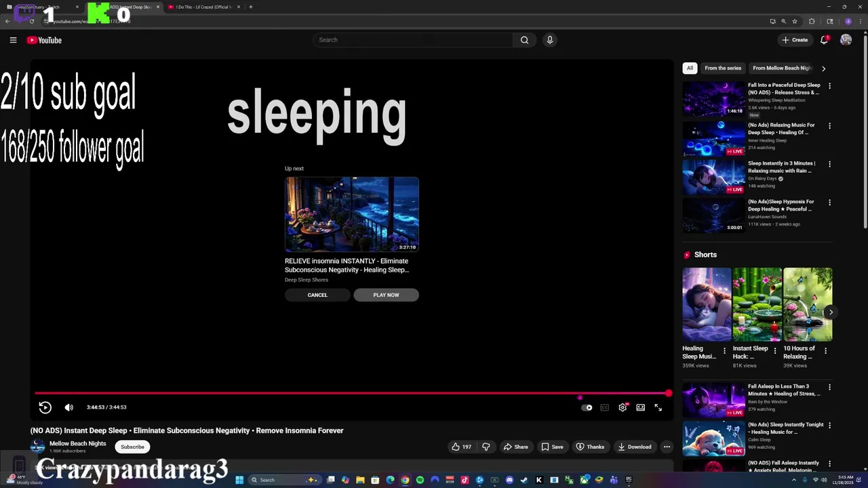Open a new browser tab
868x488 pixels.
[251, 7]
